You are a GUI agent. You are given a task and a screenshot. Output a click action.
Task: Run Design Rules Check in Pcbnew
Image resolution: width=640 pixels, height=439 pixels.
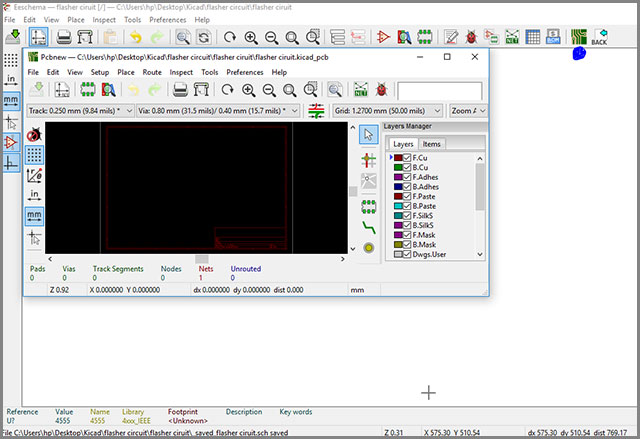381,90
